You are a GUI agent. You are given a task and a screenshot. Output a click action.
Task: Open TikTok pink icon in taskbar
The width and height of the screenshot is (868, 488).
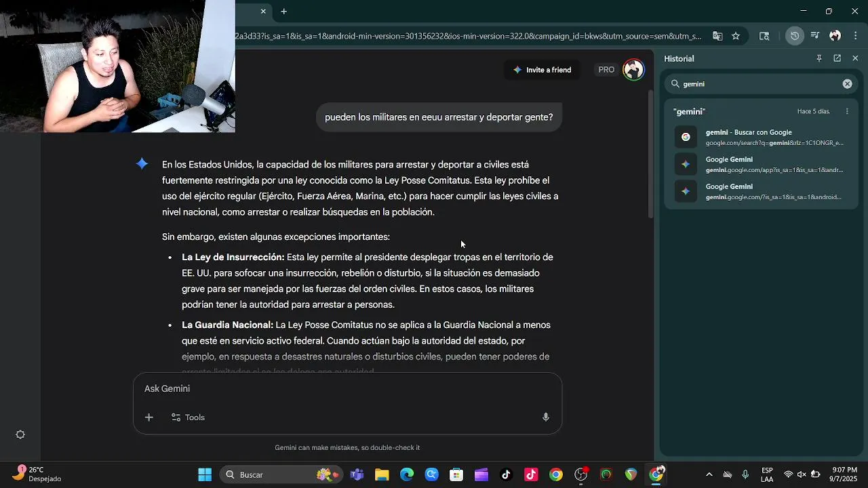pyautogui.click(x=531, y=474)
